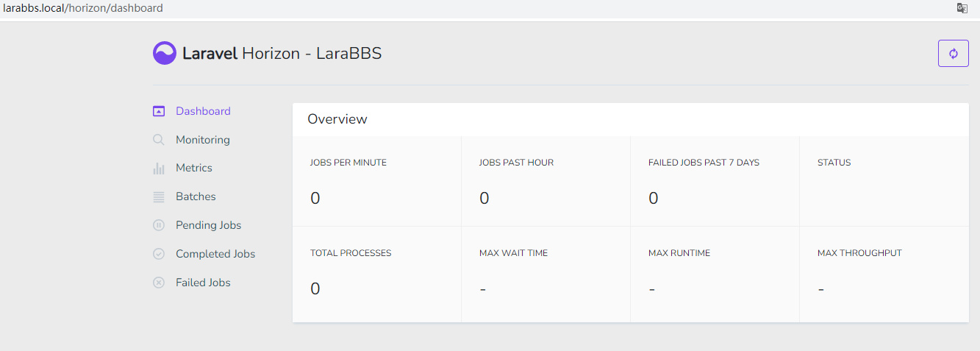Open the Monitoring page text link
980x351 pixels.
pos(202,140)
